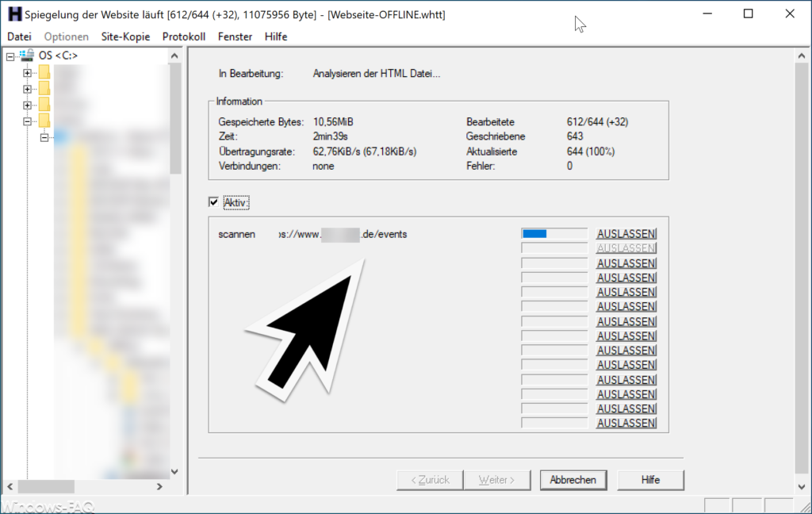This screenshot has width=812, height=514.
Task: Click the folder tree's horizontal scrollbar thumb
Action: point(46,486)
